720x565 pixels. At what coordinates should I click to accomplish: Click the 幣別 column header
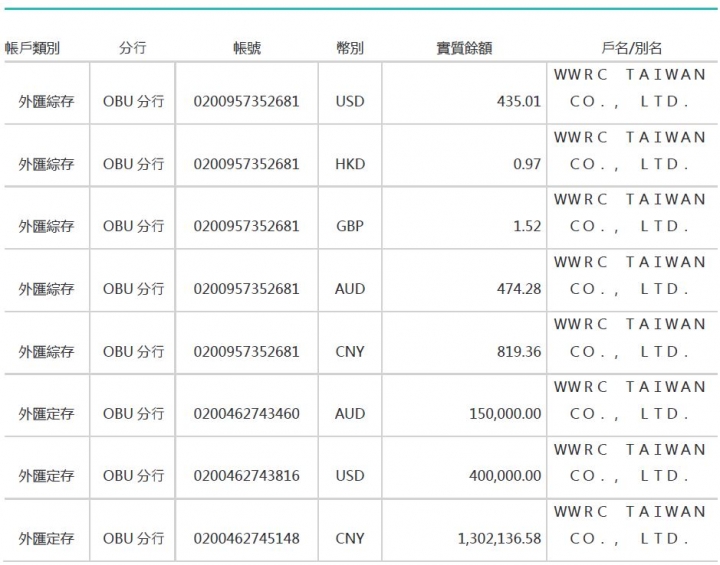click(350, 48)
